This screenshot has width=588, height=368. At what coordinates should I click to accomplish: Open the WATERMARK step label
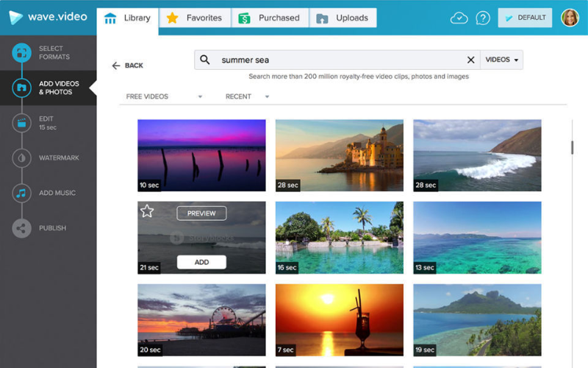(59, 158)
